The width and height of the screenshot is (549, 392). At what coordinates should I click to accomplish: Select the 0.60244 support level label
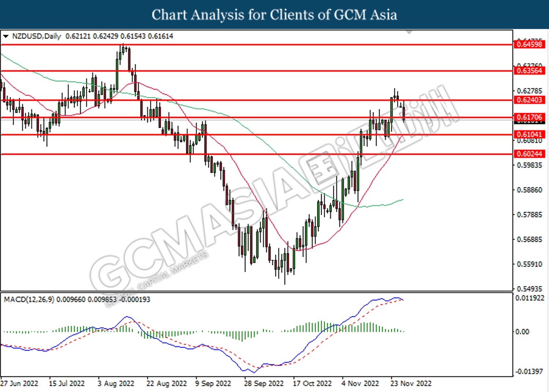click(529, 154)
